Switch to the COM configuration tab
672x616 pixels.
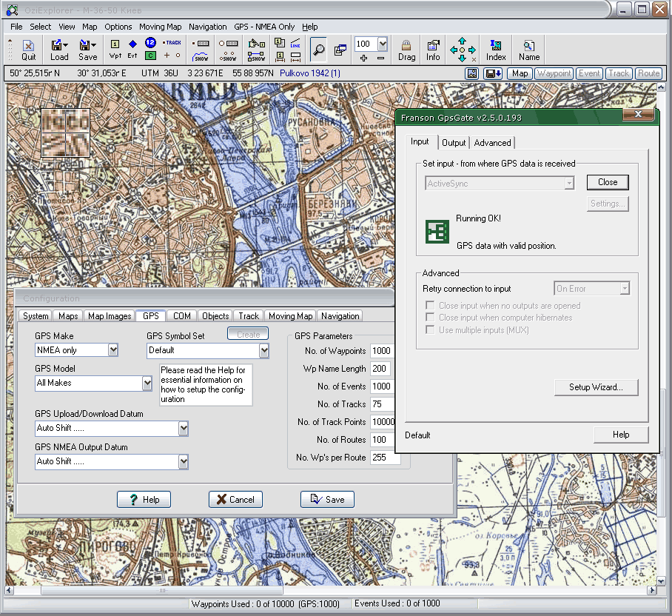pyautogui.click(x=182, y=316)
